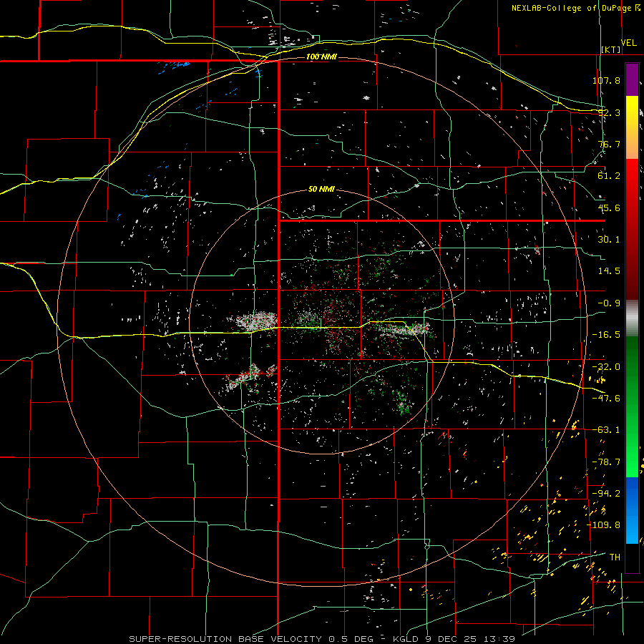This screenshot has width=644, height=644.
Task: Click the -16.5 velocity scale value
Action: click(x=606, y=335)
